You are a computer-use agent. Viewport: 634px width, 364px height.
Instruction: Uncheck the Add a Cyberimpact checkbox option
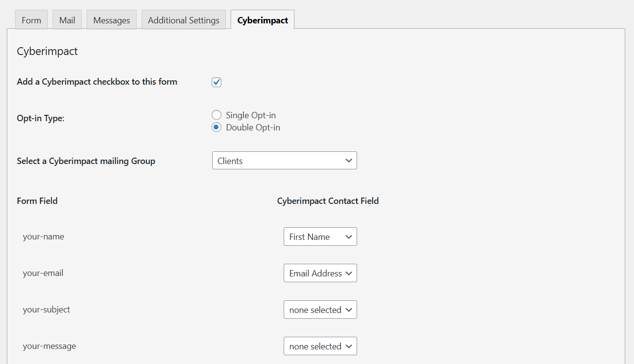tap(217, 82)
